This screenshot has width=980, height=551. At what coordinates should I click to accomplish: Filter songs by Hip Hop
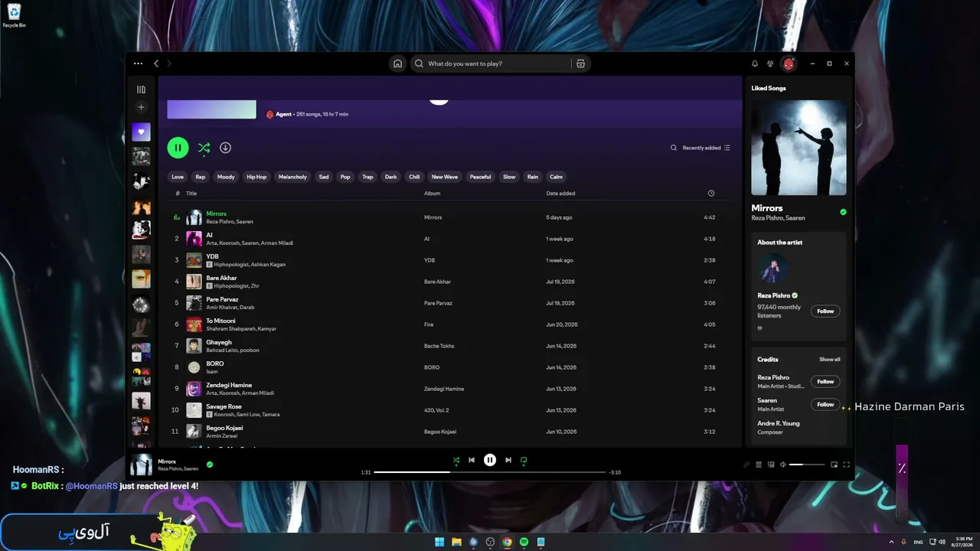click(x=256, y=177)
